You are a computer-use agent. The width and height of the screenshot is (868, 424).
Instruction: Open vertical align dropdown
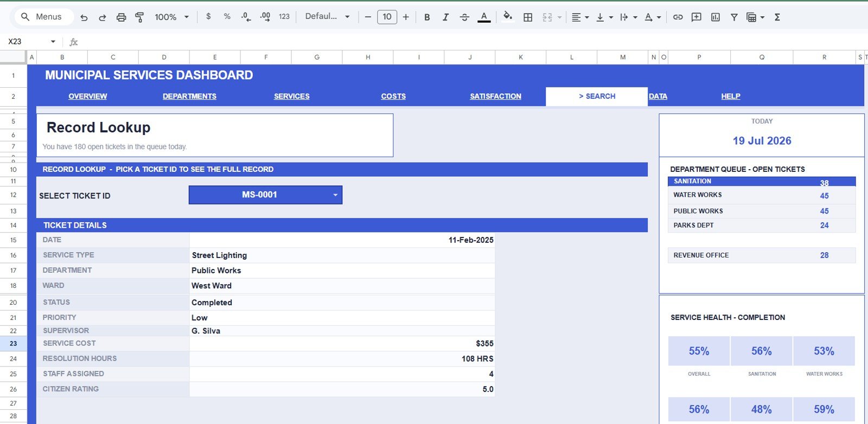(604, 17)
